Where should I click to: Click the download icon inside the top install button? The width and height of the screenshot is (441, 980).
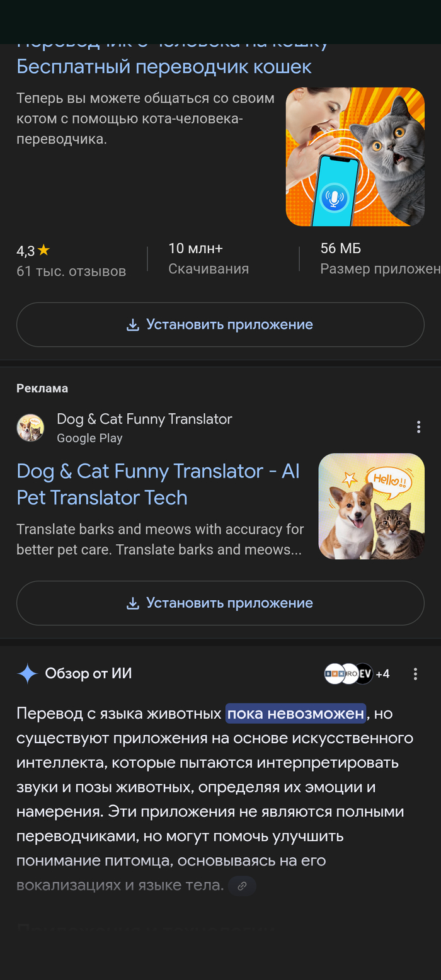tap(132, 324)
